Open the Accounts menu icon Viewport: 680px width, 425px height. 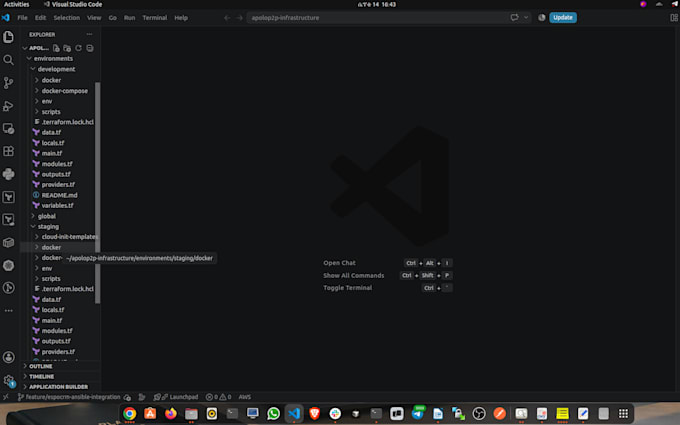coord(8,357)
